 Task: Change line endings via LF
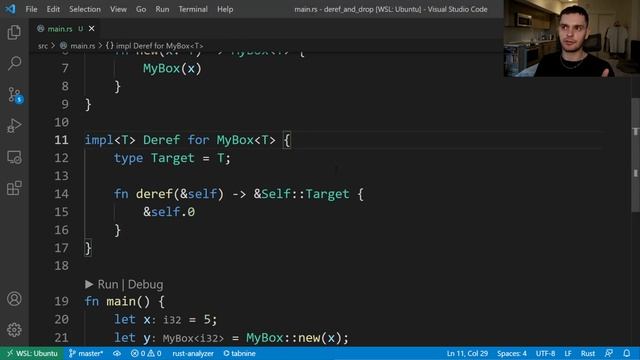click(x=568, y=353)
